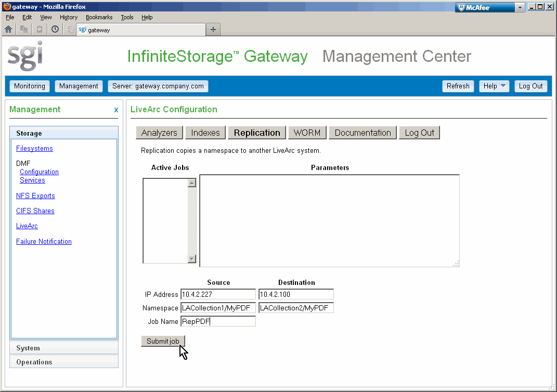
Task: Click the Monitoring button
Action: pos(30,86)
